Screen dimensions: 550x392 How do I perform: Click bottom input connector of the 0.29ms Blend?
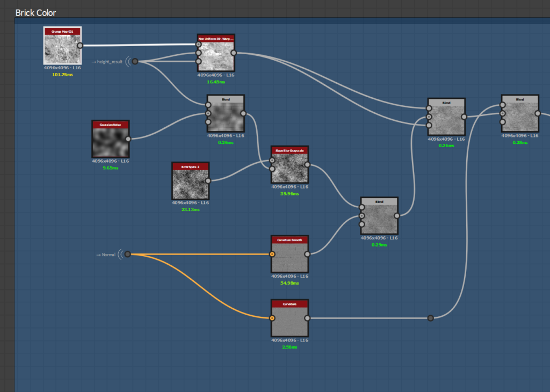361,224
